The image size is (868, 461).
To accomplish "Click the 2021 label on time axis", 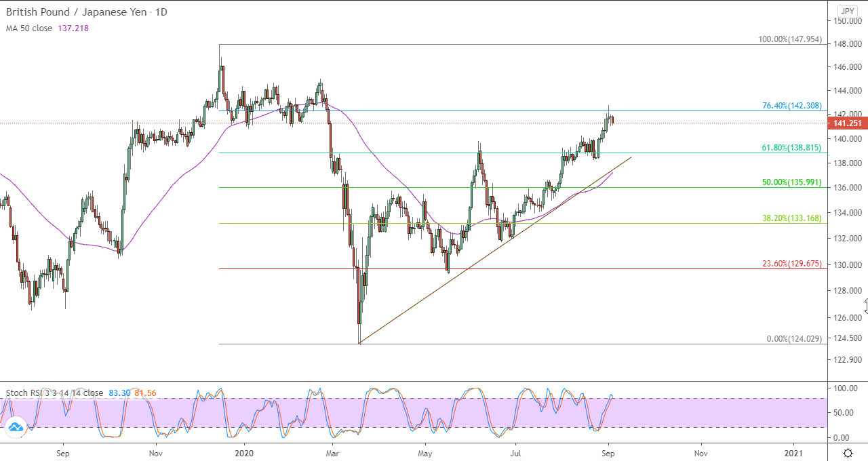I will pyautogui.click(x=793, y=452).
